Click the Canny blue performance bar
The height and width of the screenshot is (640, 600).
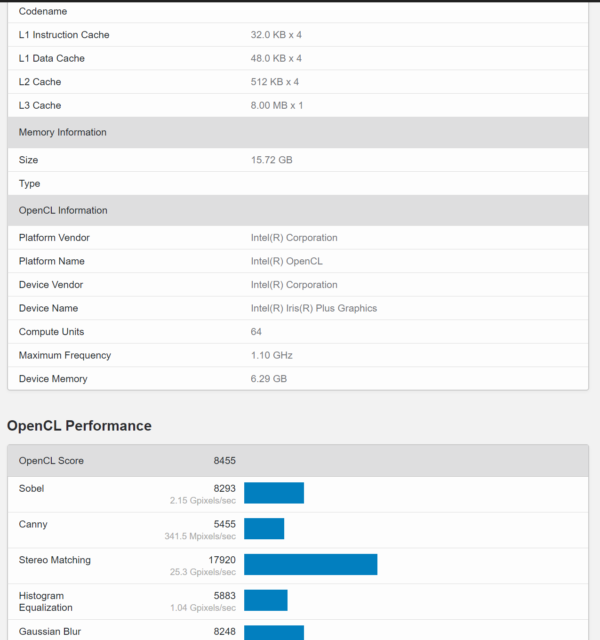(264, 529)
